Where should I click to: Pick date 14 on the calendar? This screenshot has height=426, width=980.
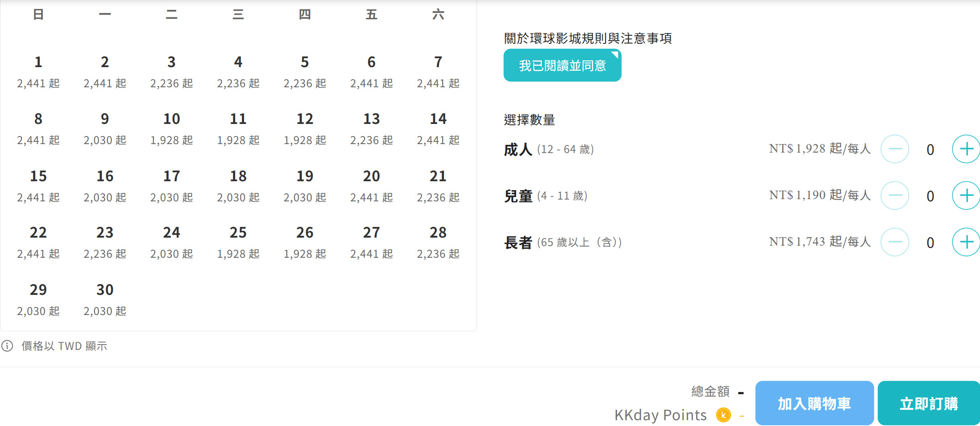pos(438,128)
